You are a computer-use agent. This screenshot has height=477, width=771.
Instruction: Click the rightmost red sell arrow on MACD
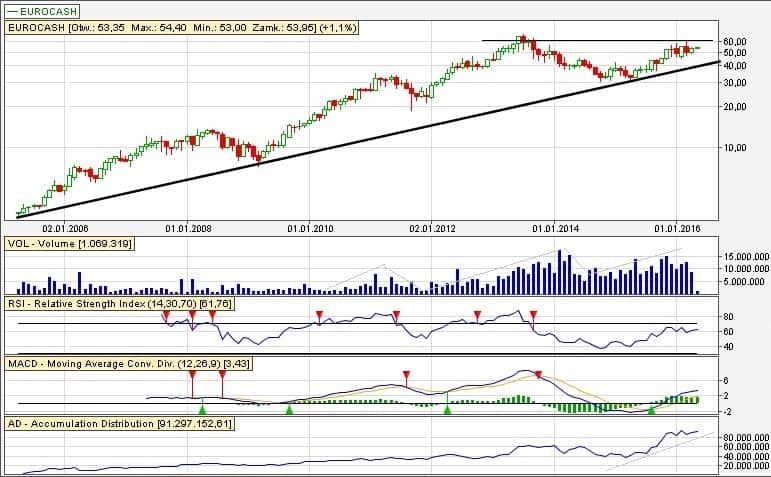click(539, 375)
